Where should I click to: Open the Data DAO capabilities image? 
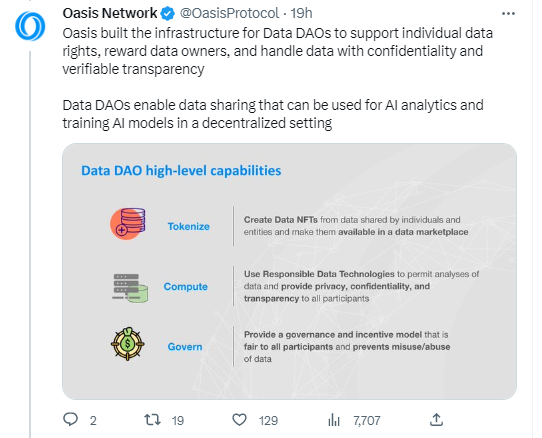289,271
